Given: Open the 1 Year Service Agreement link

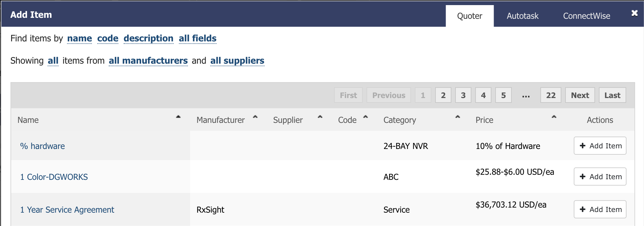Looking at the screenshot, I should coord(67,210).
